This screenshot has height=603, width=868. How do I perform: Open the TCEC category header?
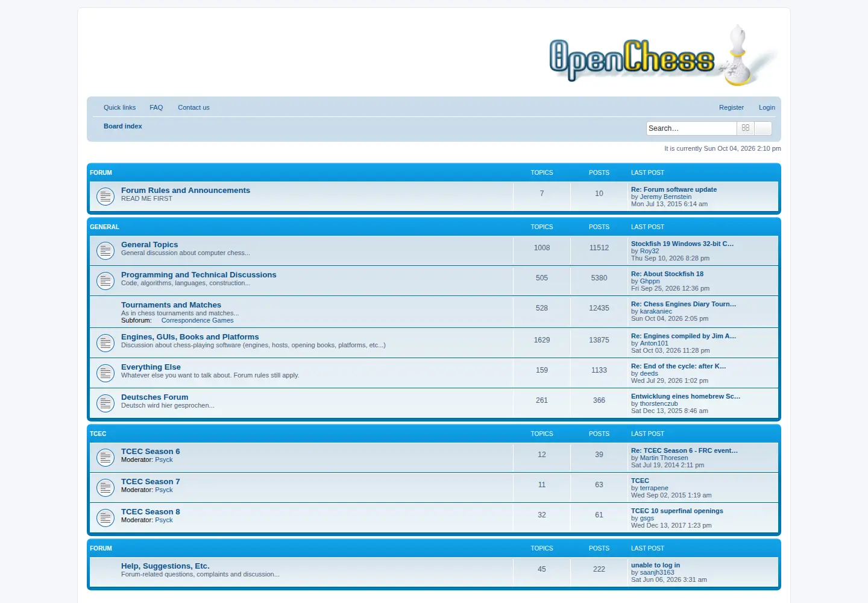(x=98, y=434)
